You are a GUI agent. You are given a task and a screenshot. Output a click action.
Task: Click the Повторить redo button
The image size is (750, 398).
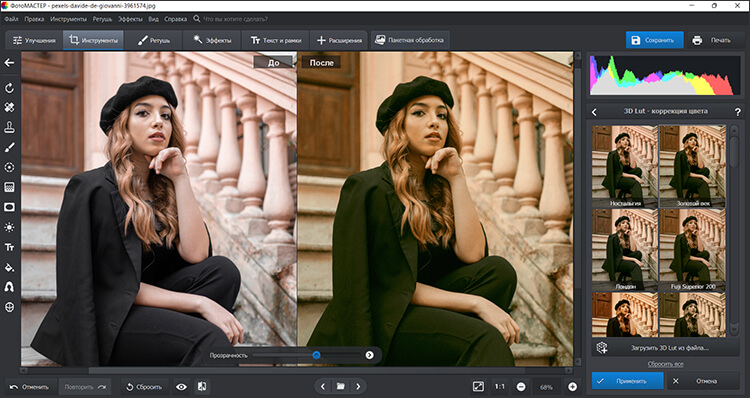[x=85, y=387]
